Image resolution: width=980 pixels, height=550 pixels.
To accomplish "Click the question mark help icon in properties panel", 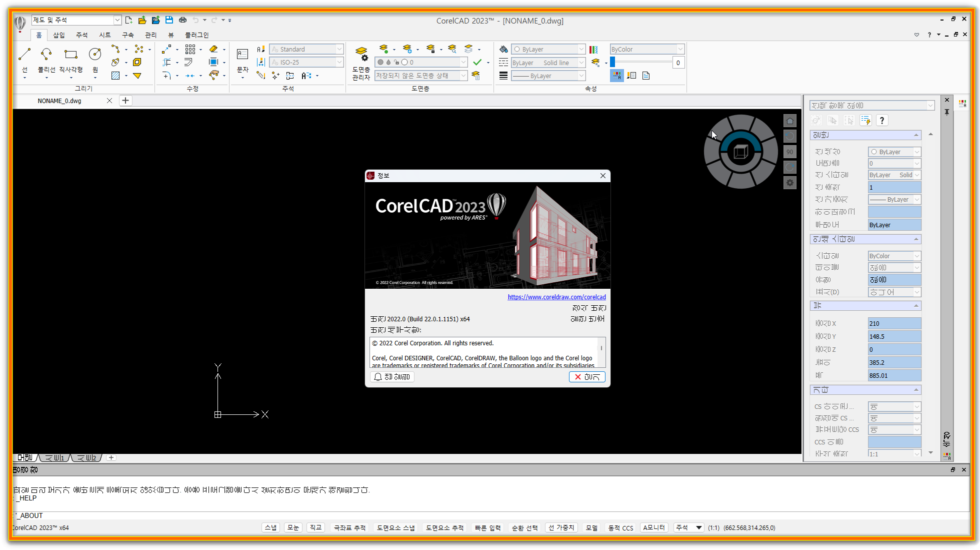I will click(882, 120).
